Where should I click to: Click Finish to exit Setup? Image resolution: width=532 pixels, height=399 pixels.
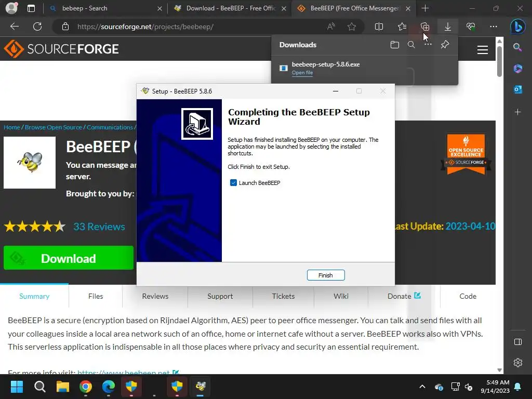click(326, 275)
